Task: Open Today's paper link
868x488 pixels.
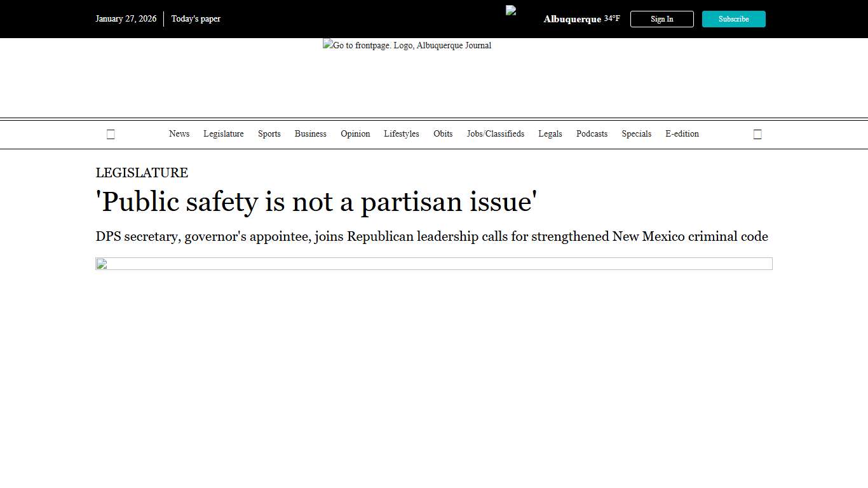Action: (x=196, y=19)
